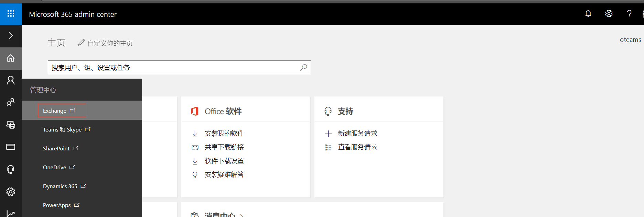The image size is (644, 217).
Task: Open Settings gear in the sidebar
Action: 11,192
